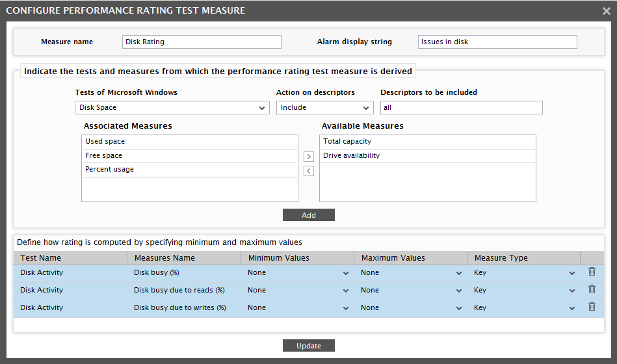Click the Measures Name column header

pos(184,258)
